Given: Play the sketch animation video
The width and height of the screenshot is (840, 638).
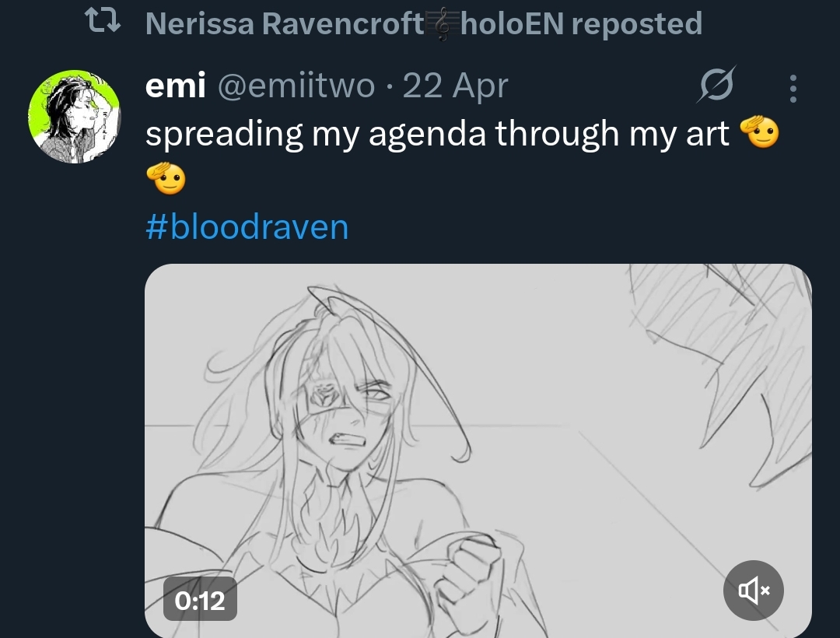Looking at the screenshot, I should pyautogui.click(x=478, y=450).
